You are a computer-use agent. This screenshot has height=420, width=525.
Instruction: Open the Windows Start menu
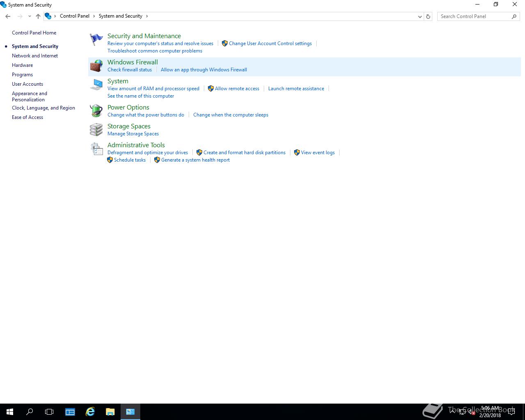[10, 412]
